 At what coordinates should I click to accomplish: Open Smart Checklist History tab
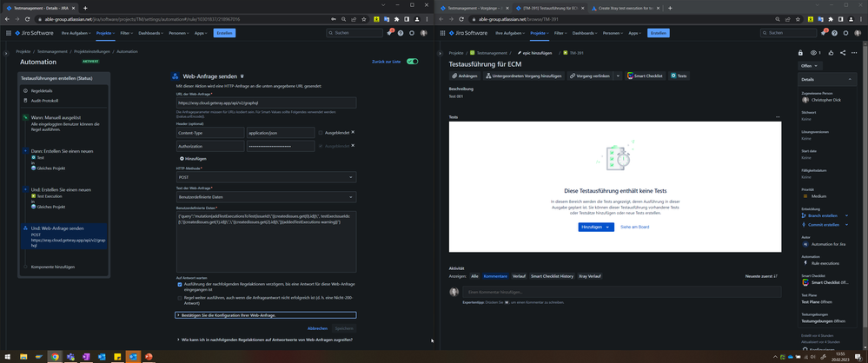coord(552,275)
